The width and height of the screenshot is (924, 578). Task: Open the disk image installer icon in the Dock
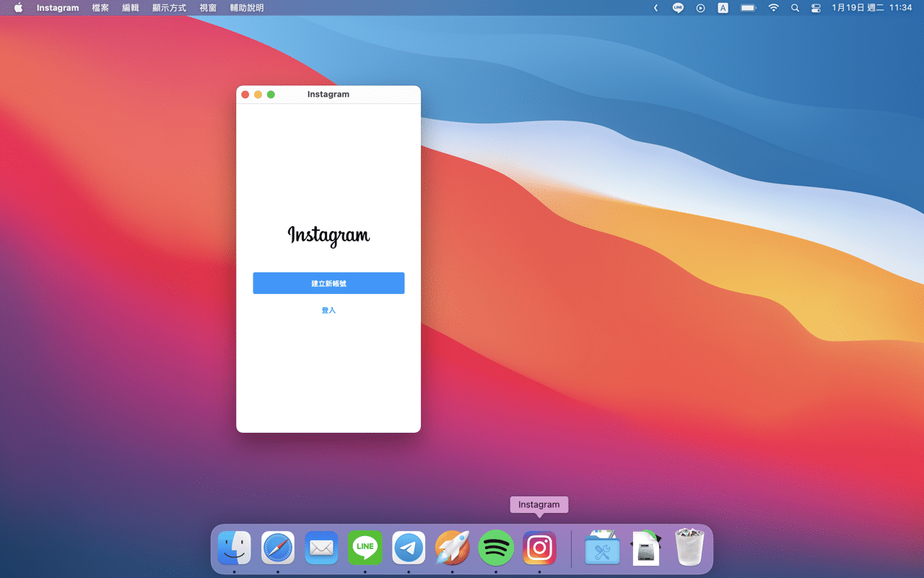coord(645,548)
